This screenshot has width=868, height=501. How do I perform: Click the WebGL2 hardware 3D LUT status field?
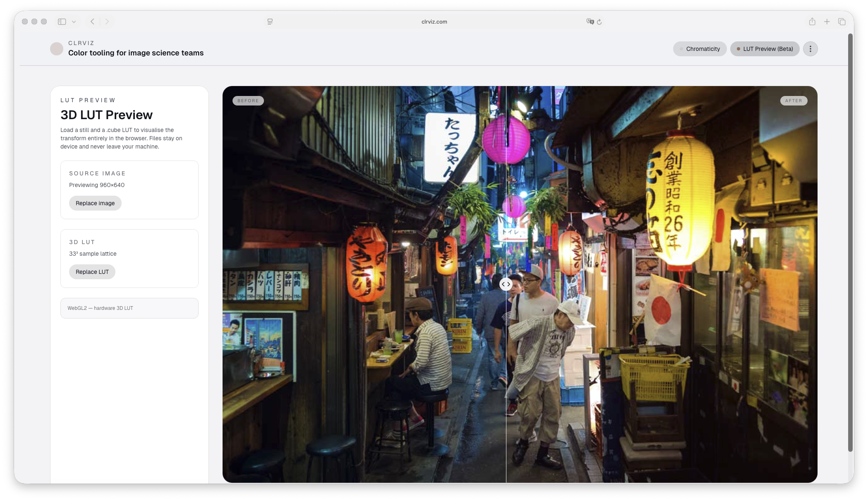coord(129,308)
